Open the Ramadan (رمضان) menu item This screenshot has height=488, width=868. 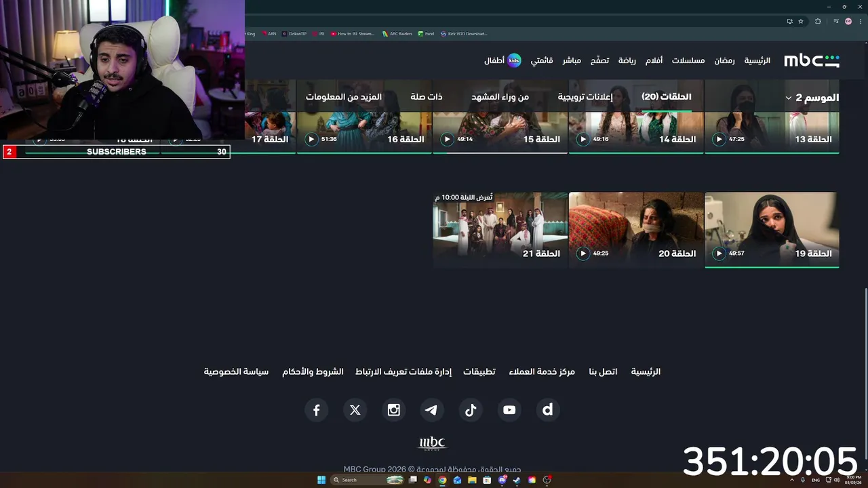[x=724, y=60]
